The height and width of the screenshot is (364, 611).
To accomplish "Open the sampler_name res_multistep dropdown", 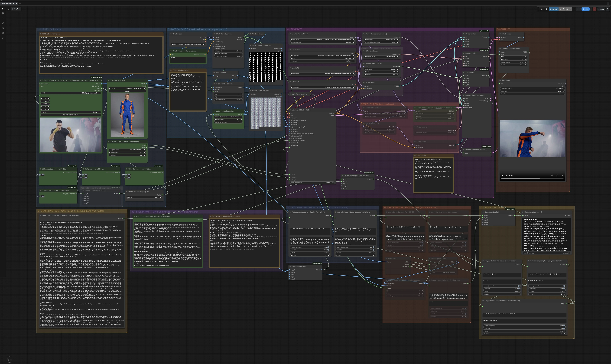I will [x=381, y=57].
